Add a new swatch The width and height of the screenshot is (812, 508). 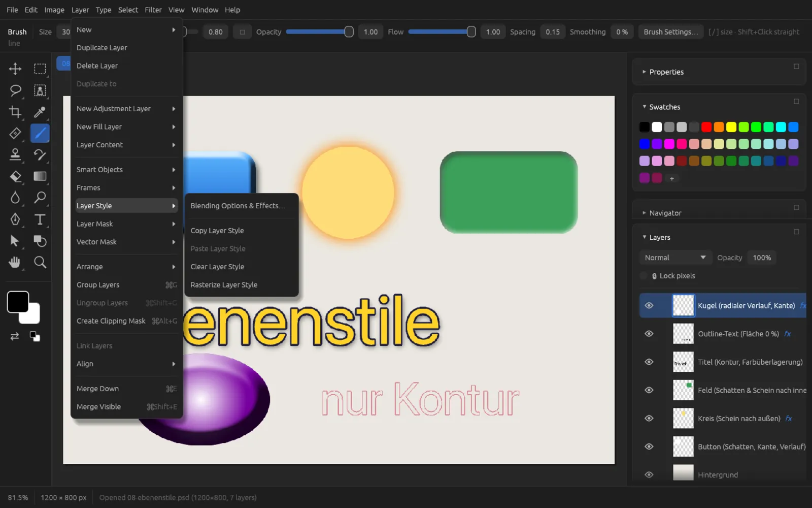click(671, 178)
